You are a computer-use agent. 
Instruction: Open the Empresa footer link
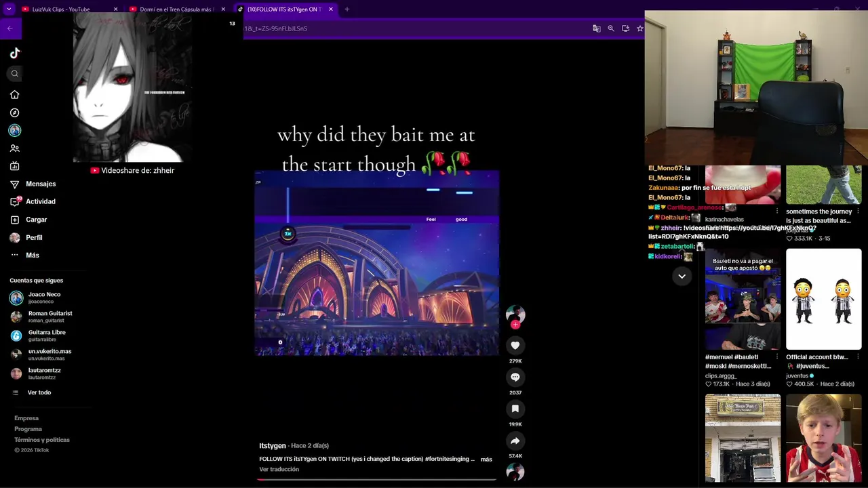click(x=26, y=418)
